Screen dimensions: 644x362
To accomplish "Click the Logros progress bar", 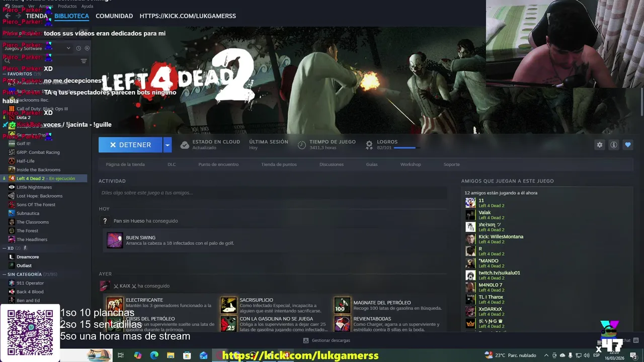I will click(x=407, y=148).
